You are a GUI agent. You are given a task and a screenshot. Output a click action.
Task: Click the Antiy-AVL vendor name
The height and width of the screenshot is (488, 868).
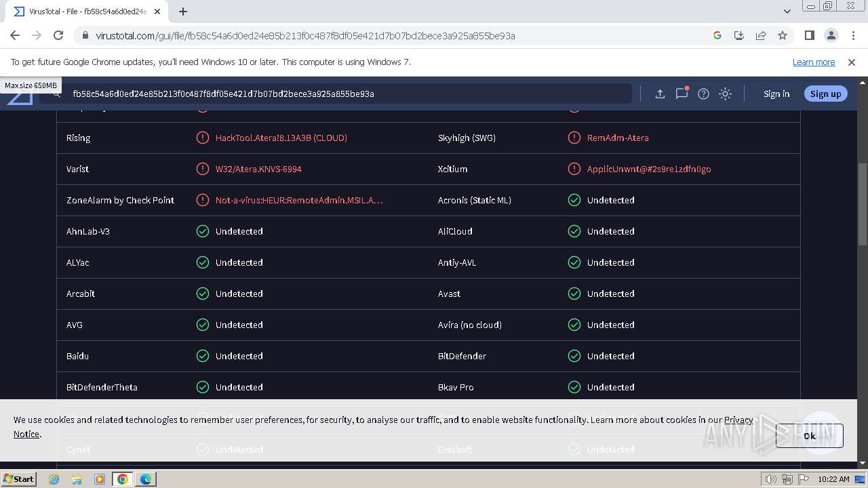(x=457, y=262)
